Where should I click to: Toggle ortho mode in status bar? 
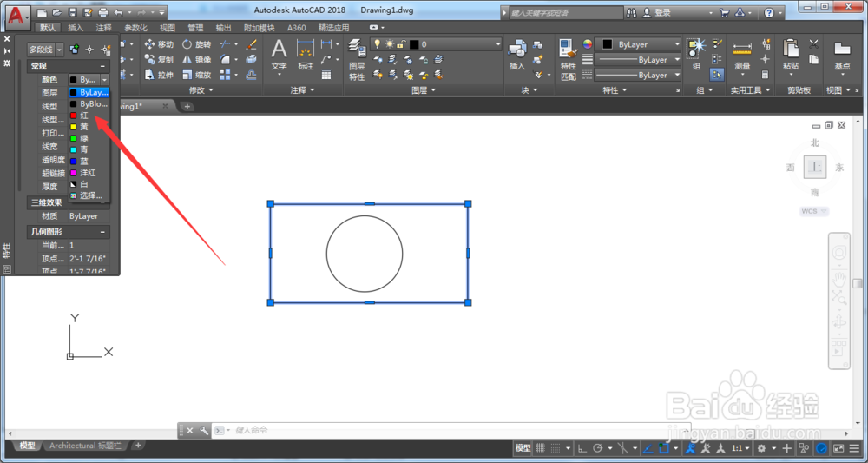pos(582,448)
